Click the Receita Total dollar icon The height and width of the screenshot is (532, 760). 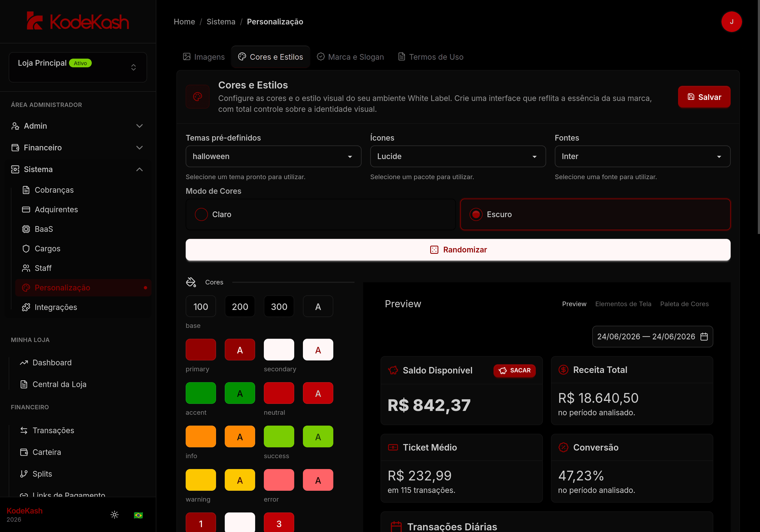pos(563,369)
